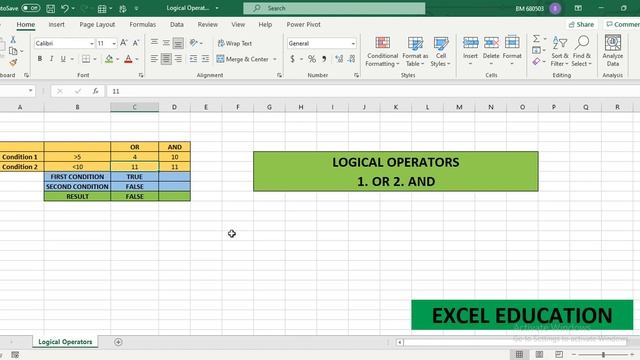Select Middle Align icon
Screen dimensions: 640x360
coord(166,42)
